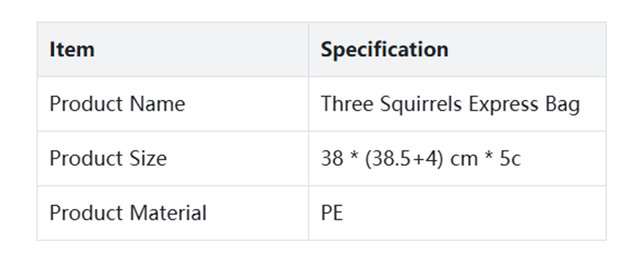Select the Product Size cell
Screen dimensions: 644x263
pos(108,159)
